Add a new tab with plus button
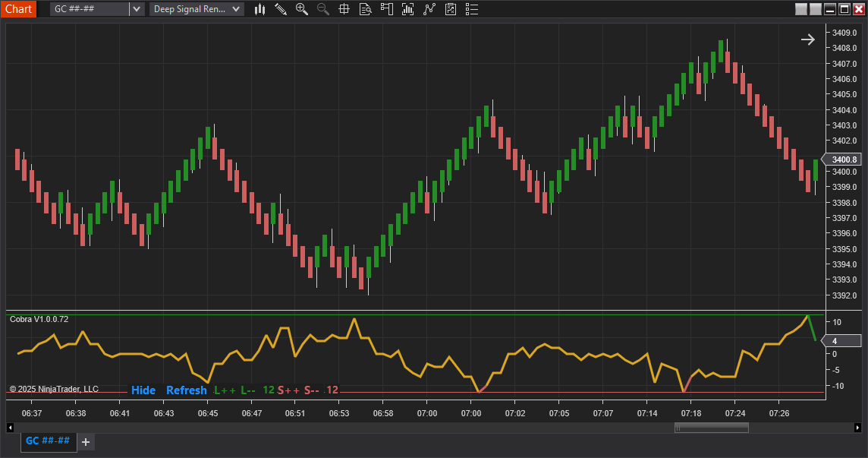Viewport: 868px width, 458px height. coord(86,442)
